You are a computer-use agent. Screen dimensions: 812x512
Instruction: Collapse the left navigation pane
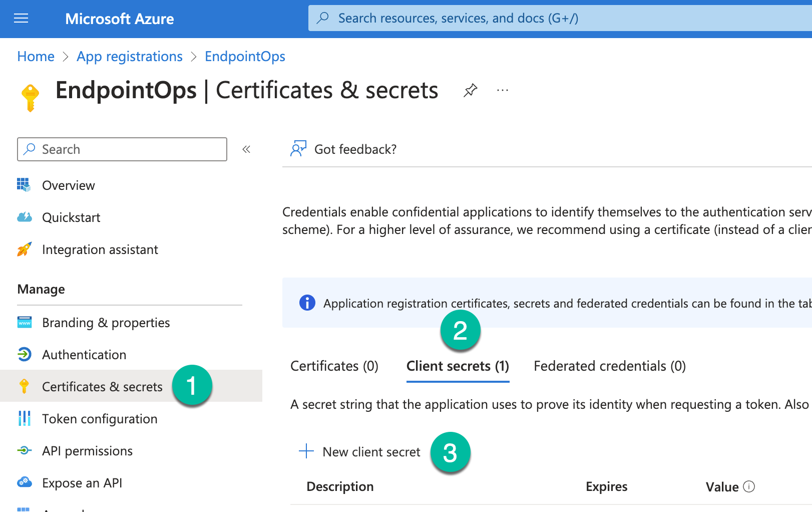(x=246, y=149)
